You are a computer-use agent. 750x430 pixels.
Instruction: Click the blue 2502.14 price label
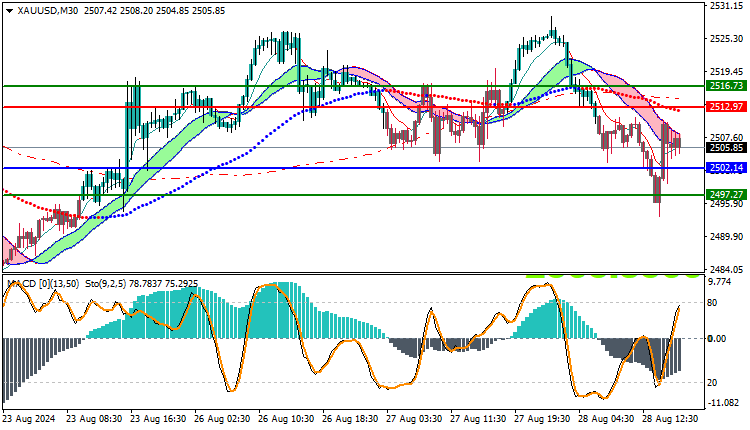pos(726,168)
